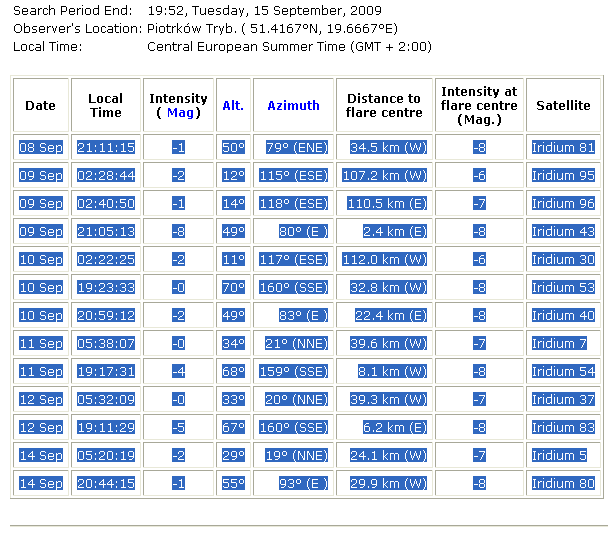
Task: Click the Iridium 37 satellite cell
Action: [x=563, y=399]
